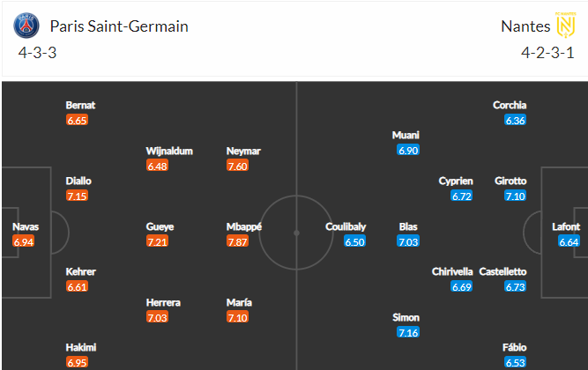Open player Muani's details
Viewport: 588px width, 370px height.
(x=406, y=136)
